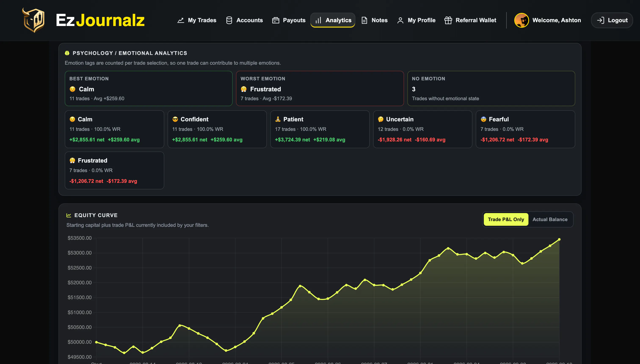The width and height of the screenshot is (640, 364).
Task: Click the Logout button
Action: [612, 20]
